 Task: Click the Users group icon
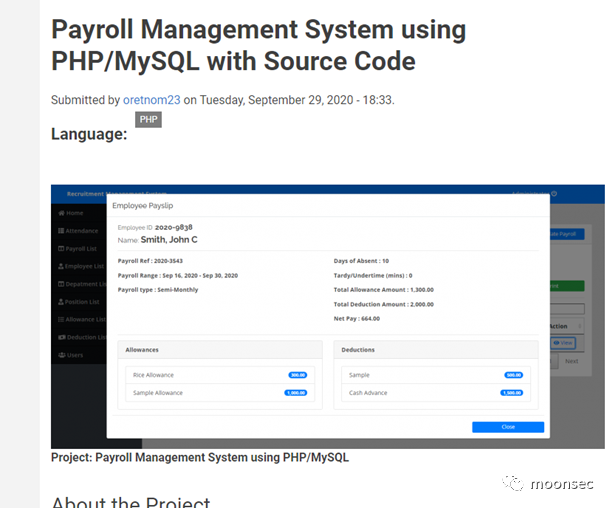[62, 355]
